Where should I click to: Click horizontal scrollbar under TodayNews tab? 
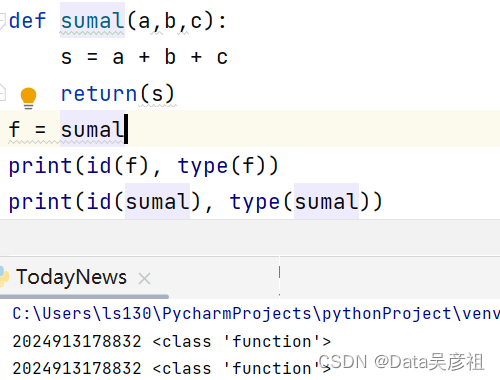84,296
